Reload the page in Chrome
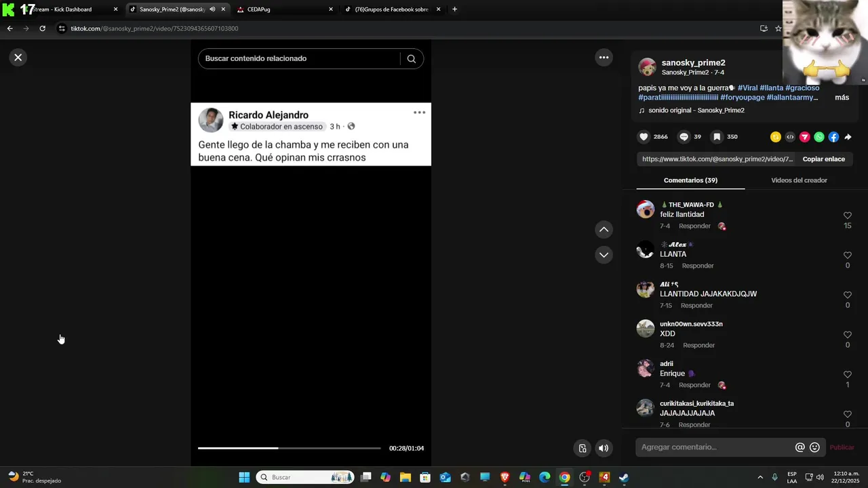This screenshot has height=488, width=868. (x=42, y=28)
